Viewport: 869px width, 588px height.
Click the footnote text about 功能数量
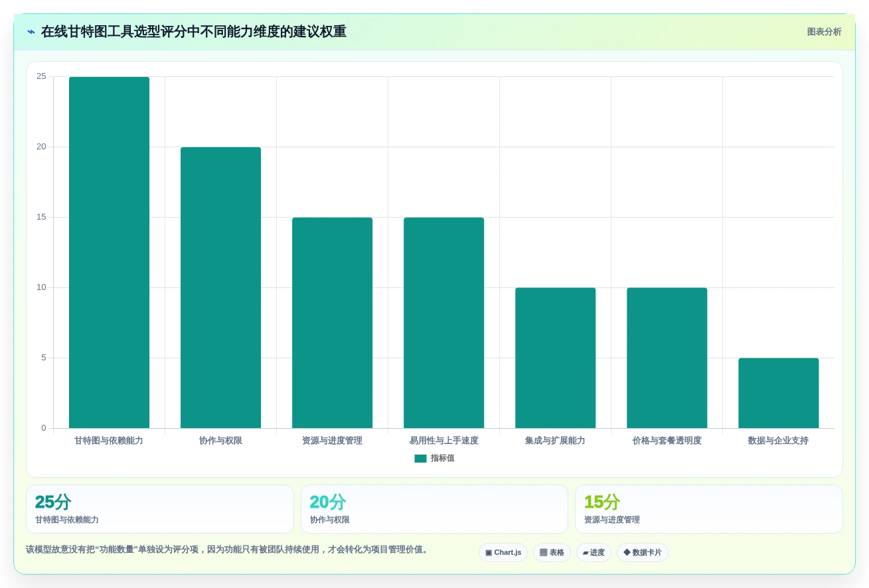[x=228, y=550]
